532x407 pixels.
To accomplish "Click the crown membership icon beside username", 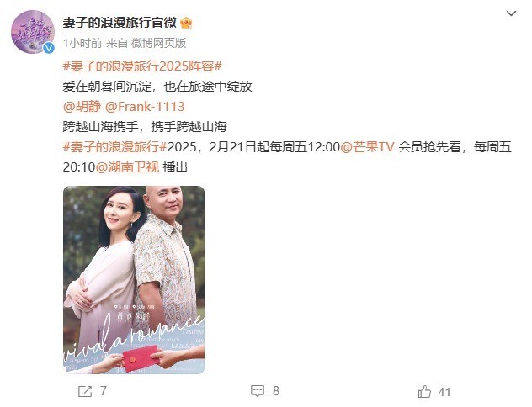I will point(186,23).
